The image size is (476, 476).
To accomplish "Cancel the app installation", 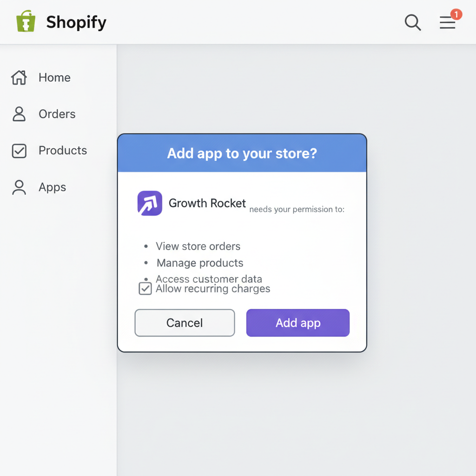I will (x=184, y=323).
